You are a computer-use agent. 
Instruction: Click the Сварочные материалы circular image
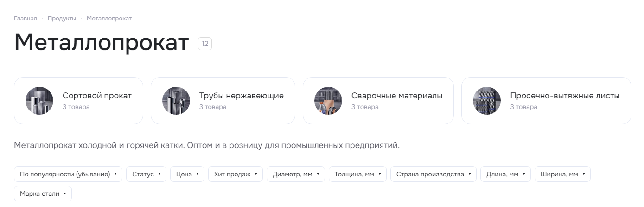pos(328,101)
